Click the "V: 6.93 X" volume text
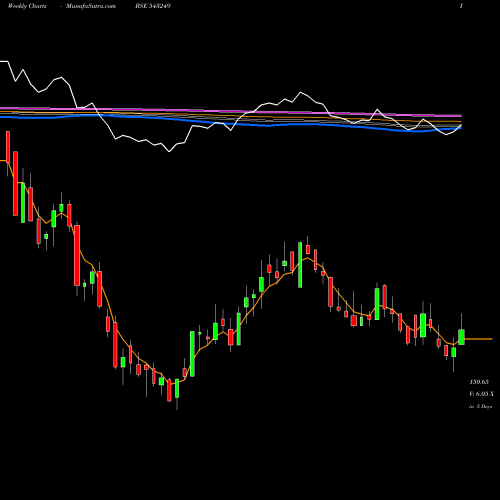This screenshot has width=500, height=500. click(x=481, y=394)
